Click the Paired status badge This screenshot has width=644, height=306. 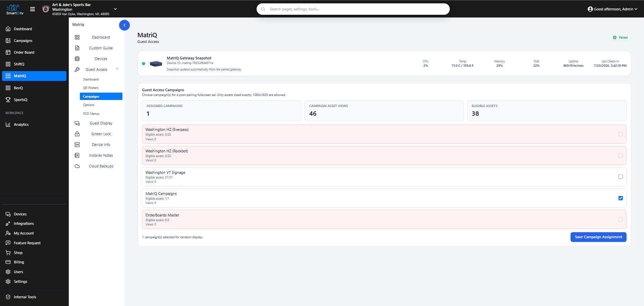[620, 38]
